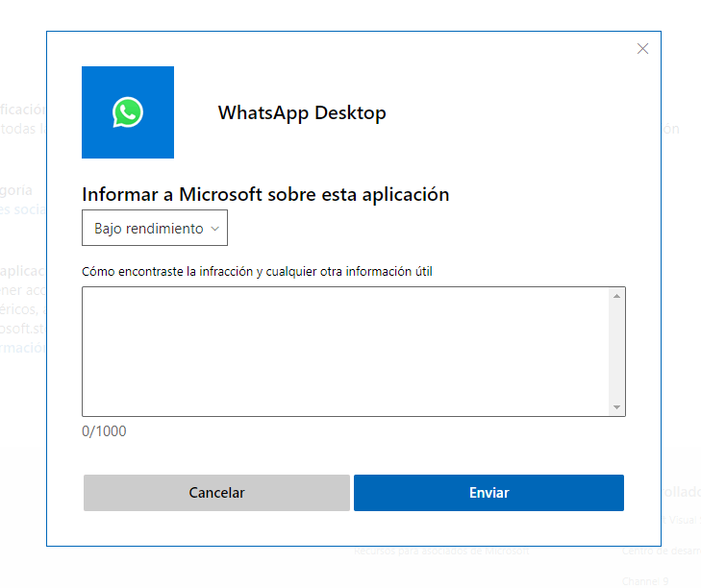The width and height of the screenshot is (701, 588).
Task: Click the text area's scroll down arrow
Action: (x=616, y=407)
